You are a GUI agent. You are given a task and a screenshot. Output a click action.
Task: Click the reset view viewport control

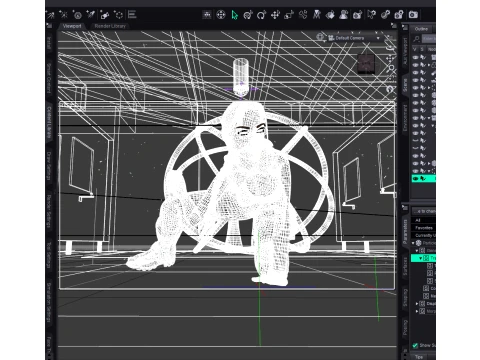coord(390,89)
